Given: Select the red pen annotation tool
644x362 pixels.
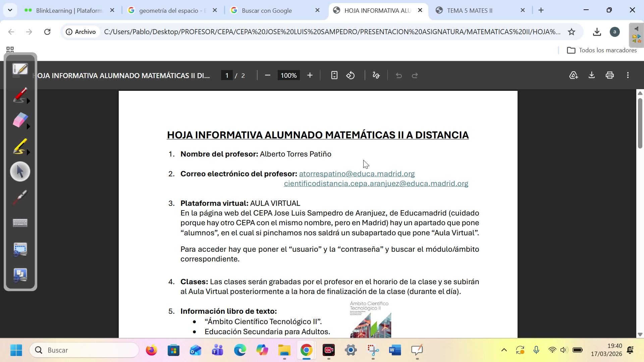Looking at the screenshot, I should [19, 95].
